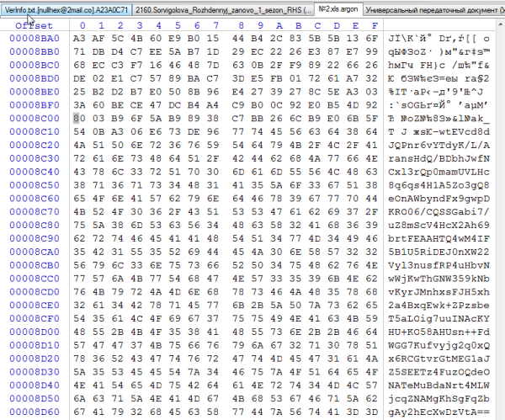Select byte 8C in row 00008BE0
The image size is (505, 420).
[314, 92]
